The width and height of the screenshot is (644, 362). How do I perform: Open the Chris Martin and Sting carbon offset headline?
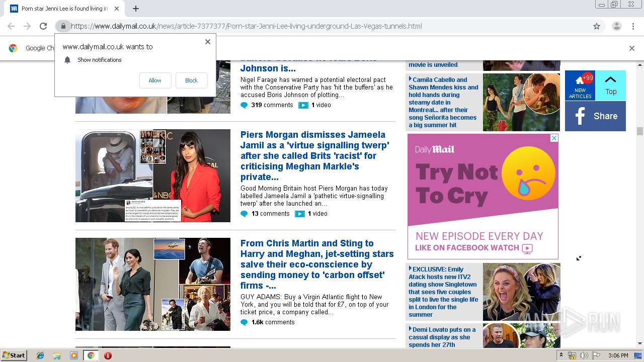[x=317, y=264]
